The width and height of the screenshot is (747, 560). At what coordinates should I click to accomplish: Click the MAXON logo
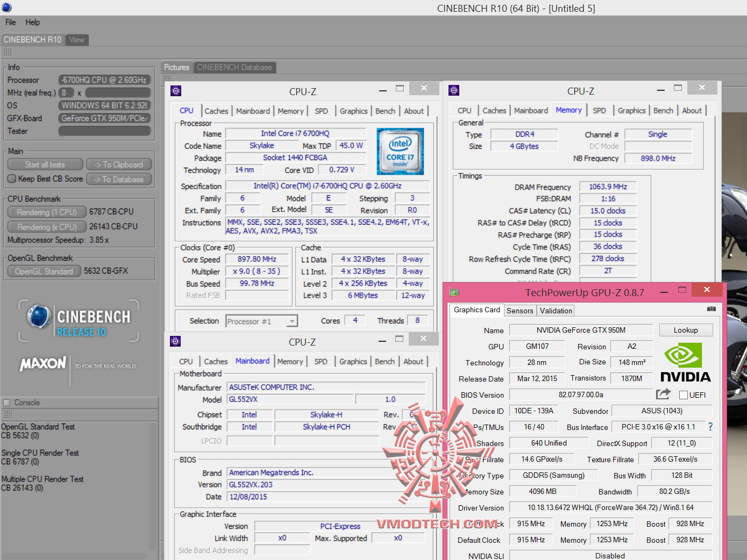pos(43,364)
